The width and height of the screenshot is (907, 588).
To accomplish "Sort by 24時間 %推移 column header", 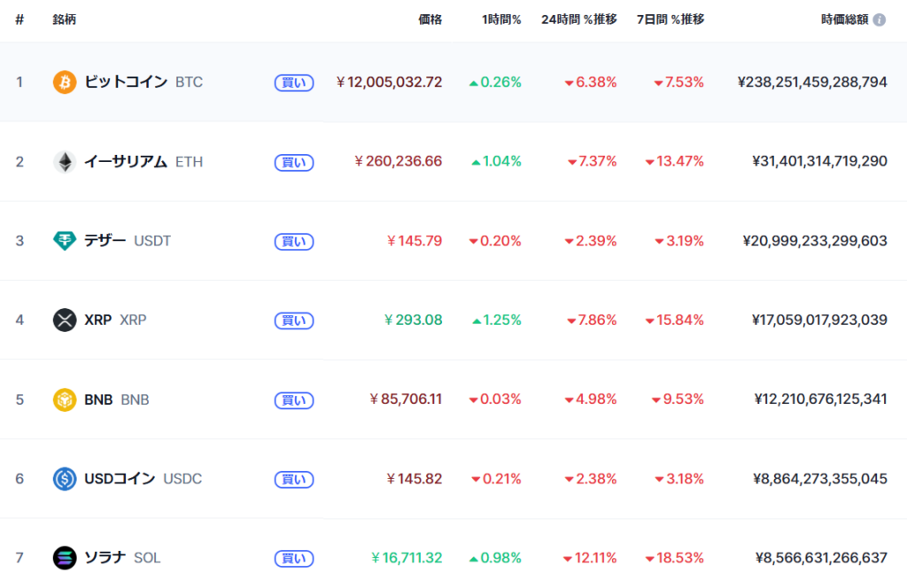I will tap(578, 19).
